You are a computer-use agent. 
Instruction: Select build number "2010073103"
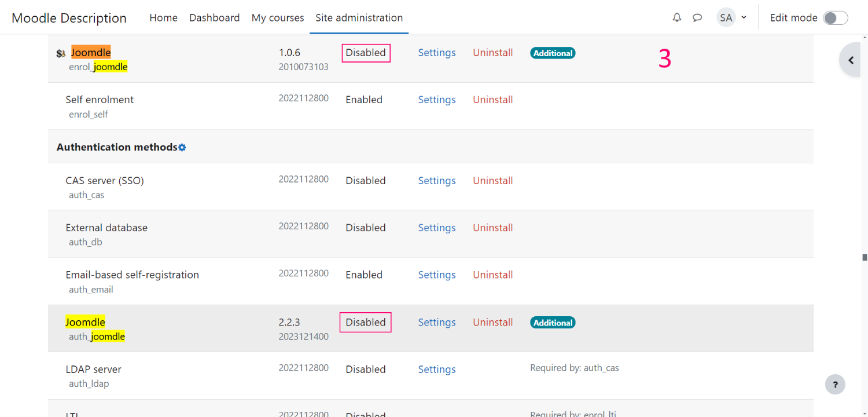click(304, 67)
